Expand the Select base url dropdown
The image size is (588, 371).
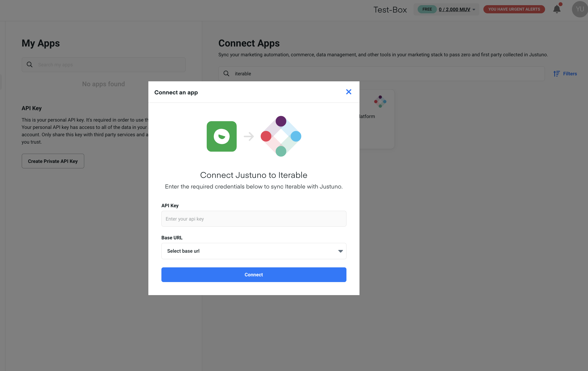(x=254, y=251)
